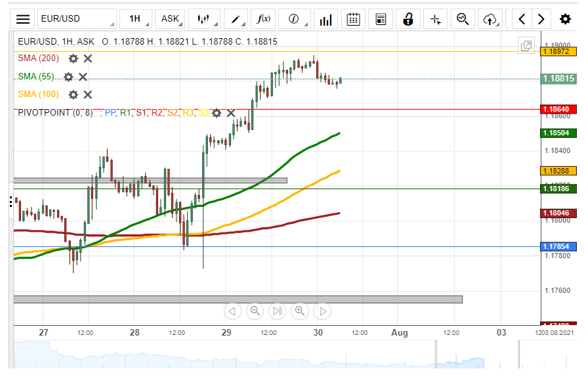The width and height of the screenshot is (588, 377).
Task: Click the SMA (100) indicator label
Action: (38, 95)
